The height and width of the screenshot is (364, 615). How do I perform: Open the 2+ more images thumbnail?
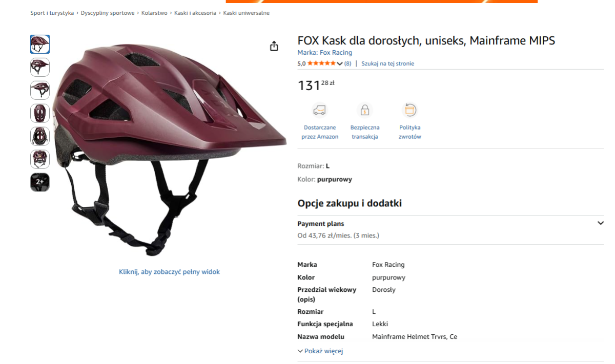40,182
